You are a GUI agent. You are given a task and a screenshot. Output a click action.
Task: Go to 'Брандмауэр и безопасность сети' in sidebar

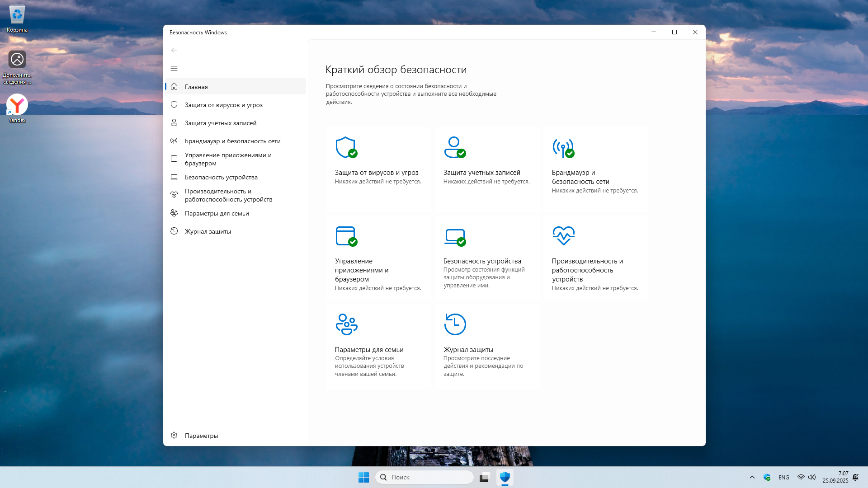(x=232, y=141)
